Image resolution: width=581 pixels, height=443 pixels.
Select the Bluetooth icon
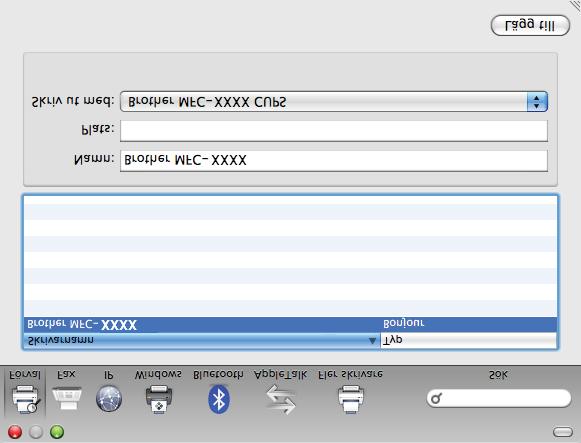coord(219,399)
